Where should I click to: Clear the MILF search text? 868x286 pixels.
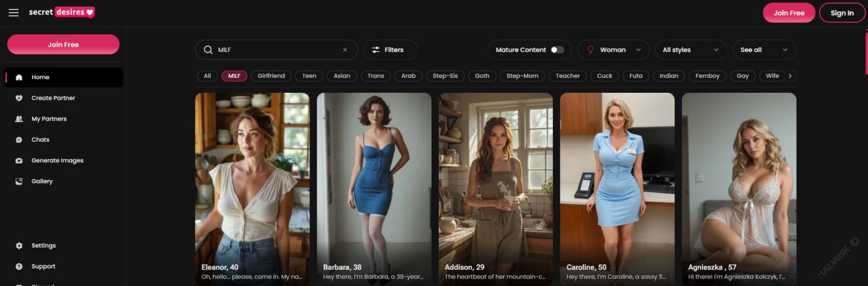tap(345, 50)
